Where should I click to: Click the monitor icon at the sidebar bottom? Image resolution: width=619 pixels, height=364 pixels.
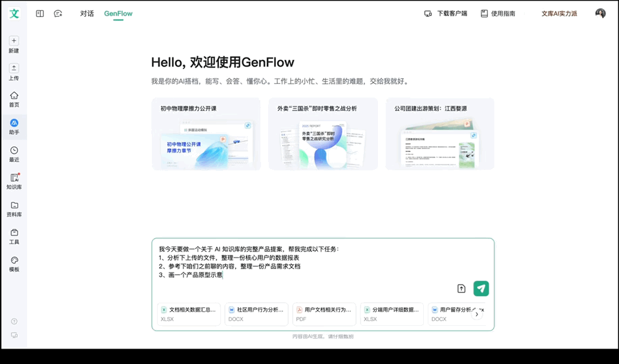click(x=14, y=335)
